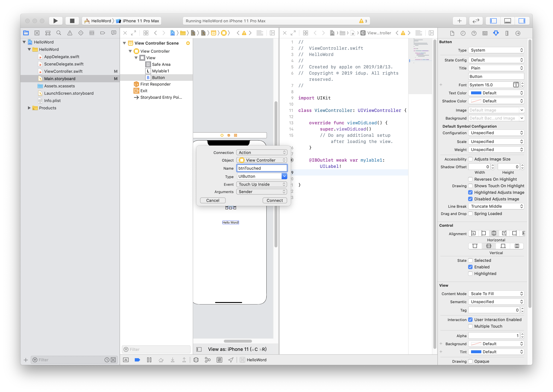Uncheck the Enabled state checkbox
The width and height of the screenshot is (553, 392).
(x=470, y=267)
